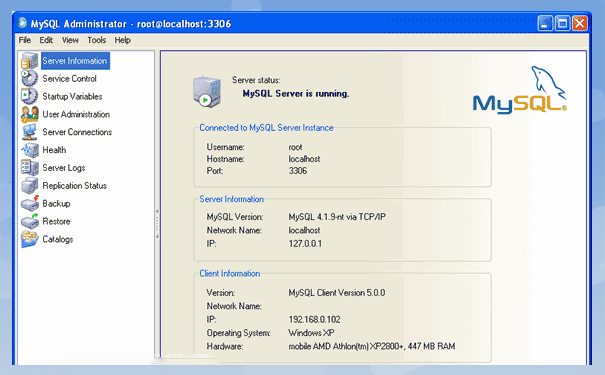The height and width of the screenshot is (375, 605).
Task: Click the running server status icon
Action: point(207,92)
